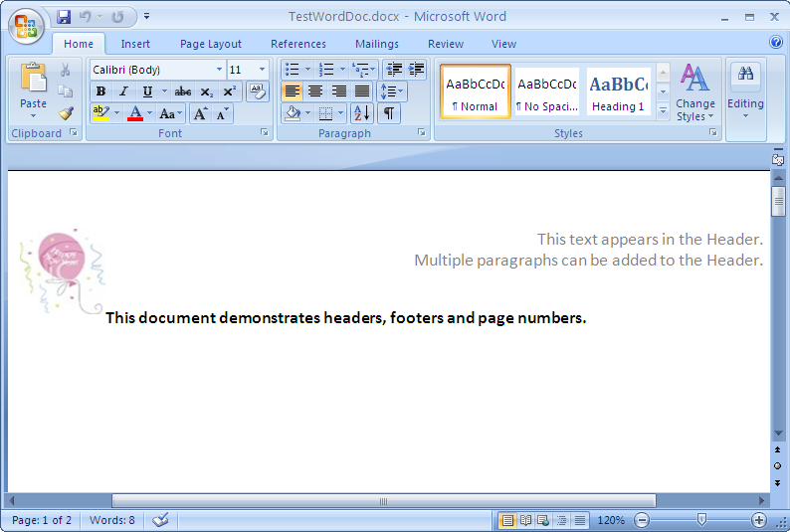790x532 pixels.
Task: Toggle Bold formatting
Action: click(100, 91)
